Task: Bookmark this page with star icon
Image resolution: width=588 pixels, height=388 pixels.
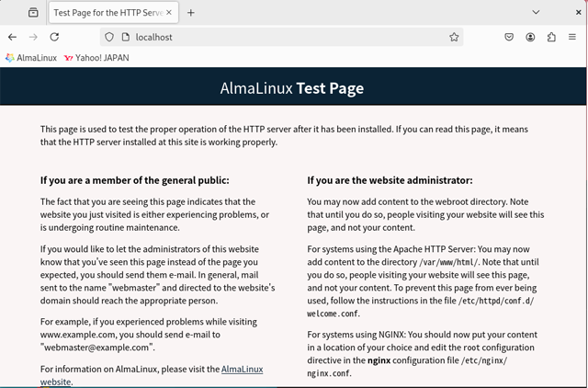Action: click(454, 37)
